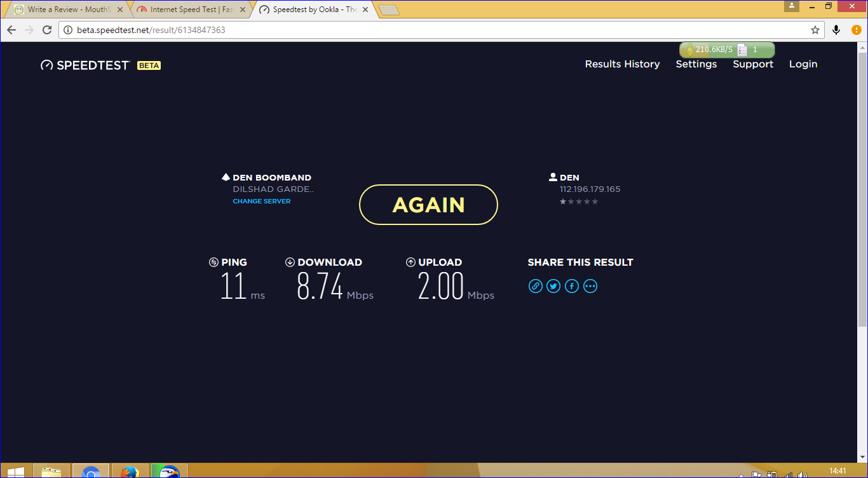Share result on Facebook
The width and height of the screenshot is (868, 478).
(572, 286)
